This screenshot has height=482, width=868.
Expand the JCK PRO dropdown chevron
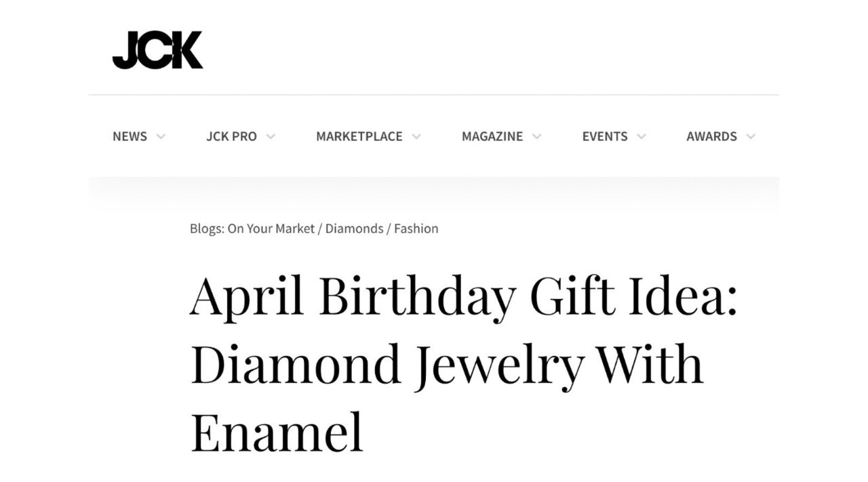coord(271,136)
